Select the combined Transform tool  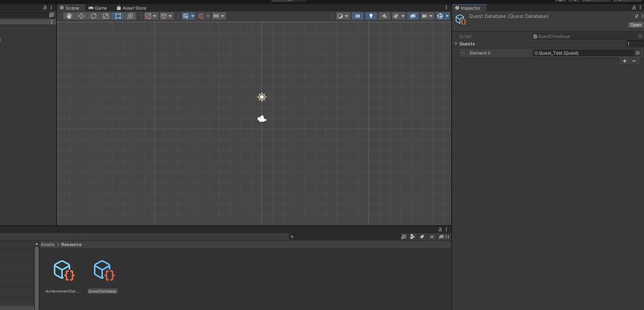(130, 16)
